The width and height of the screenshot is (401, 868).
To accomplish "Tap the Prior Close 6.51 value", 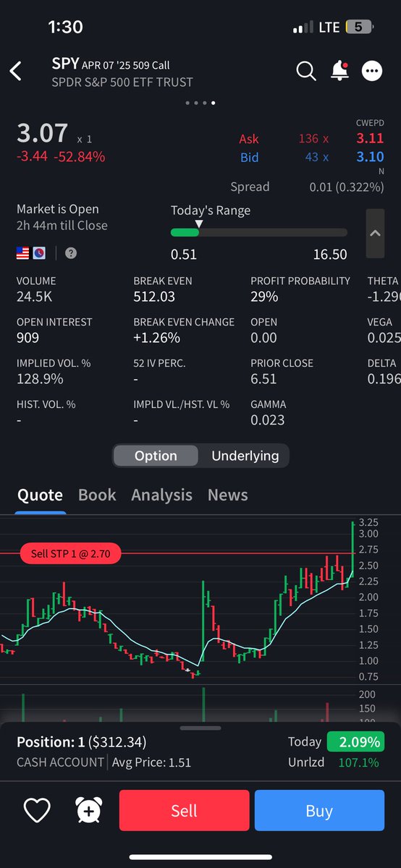I will pyautogui.click(x=263, y=379).
